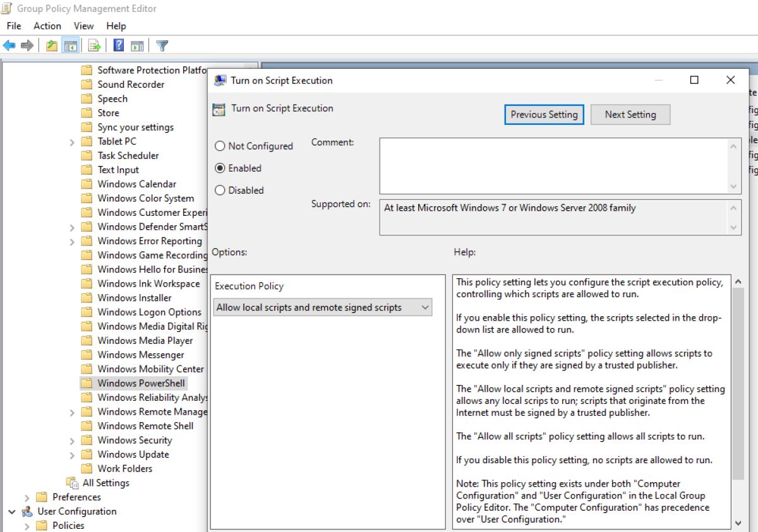Expand the Windows Security node
758x532 pixels.
[72, 440]
